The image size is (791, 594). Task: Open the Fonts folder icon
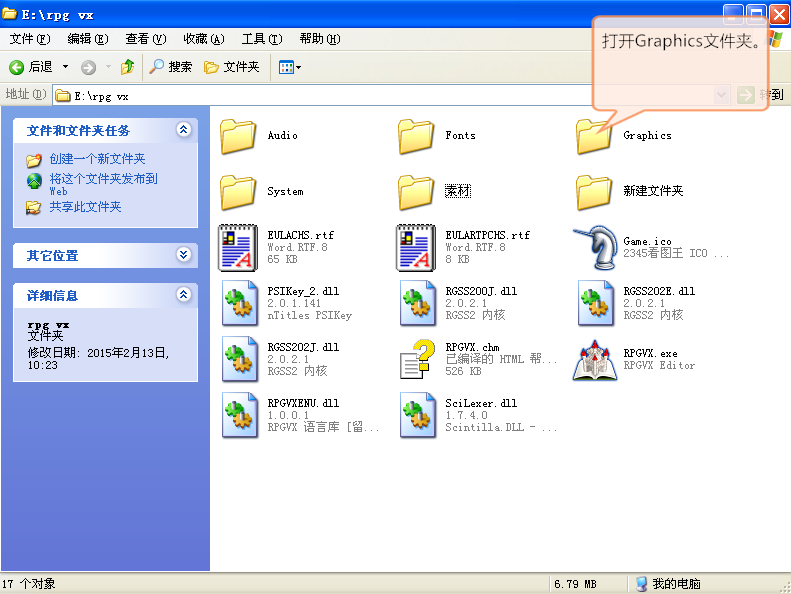416,136
